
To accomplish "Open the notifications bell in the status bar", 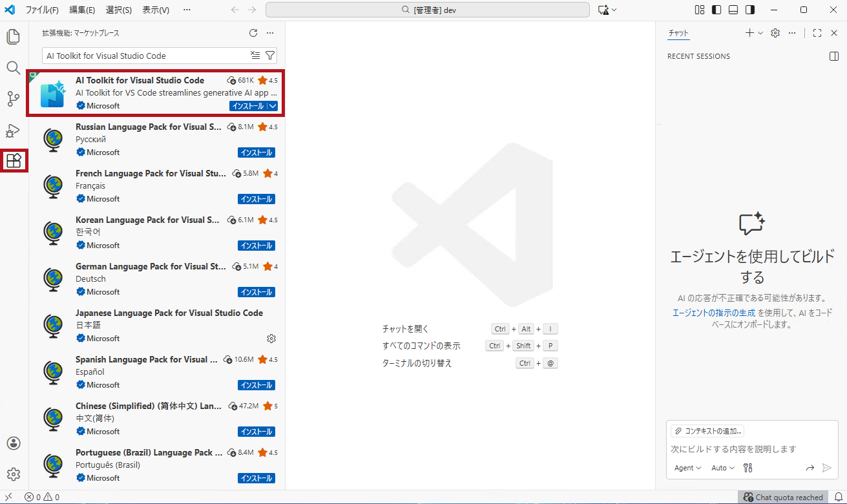I will click(839, 497).
